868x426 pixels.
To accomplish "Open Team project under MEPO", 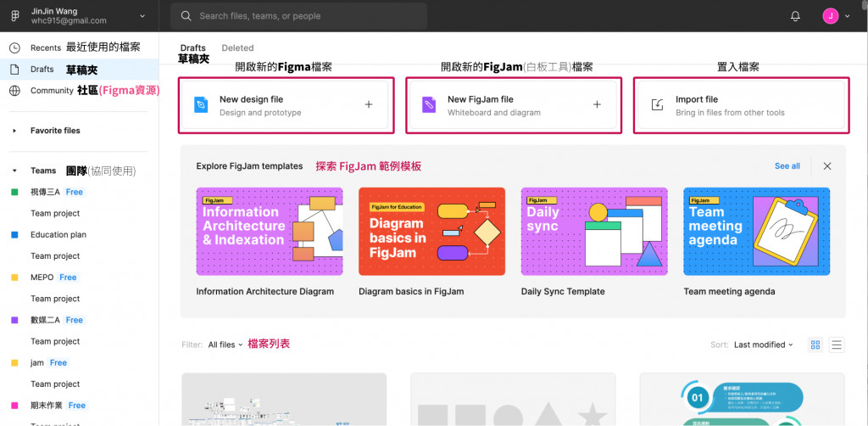I will tap(55, 299).
